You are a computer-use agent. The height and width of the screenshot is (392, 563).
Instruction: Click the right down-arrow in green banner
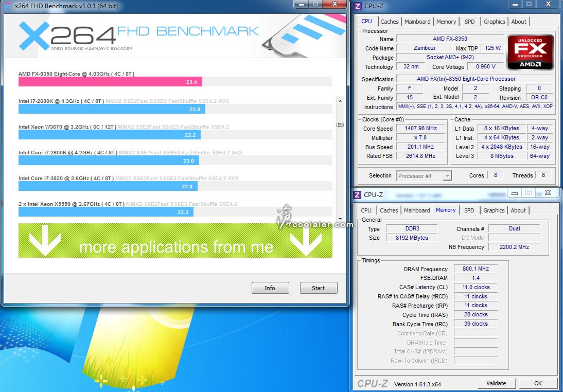(306, 240)
